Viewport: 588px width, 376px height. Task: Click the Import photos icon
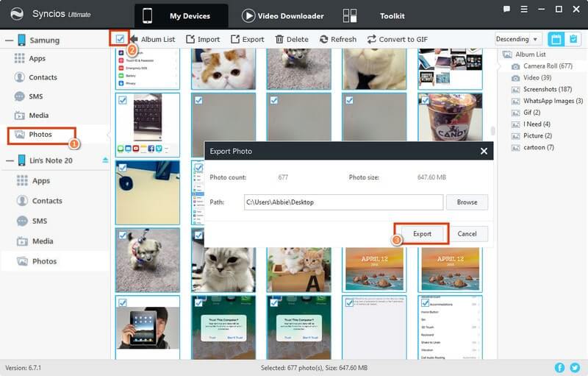190,39
